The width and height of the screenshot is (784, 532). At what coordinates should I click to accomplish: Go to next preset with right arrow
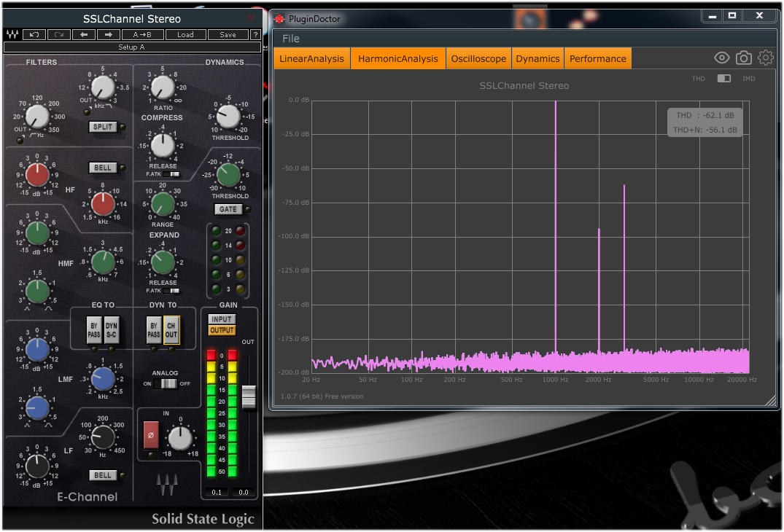pyautogui.click(x=109, y=34)
